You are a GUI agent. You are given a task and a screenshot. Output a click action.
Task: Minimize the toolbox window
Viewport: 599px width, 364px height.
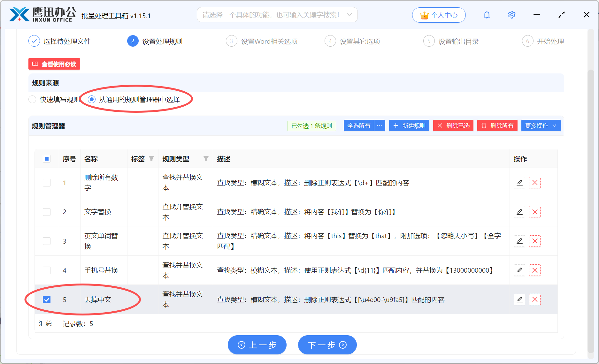click(x=536, y=15)
